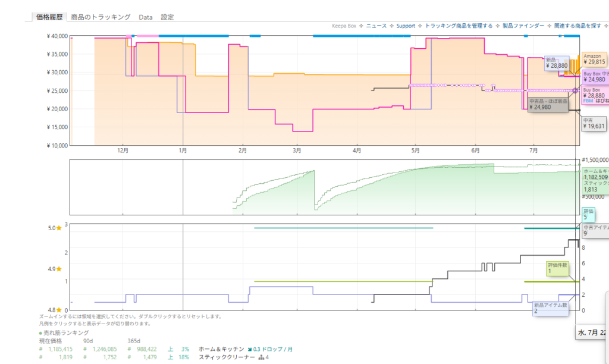This screenshot has width=609, height=364.
Task: Open the ニュース link
Action: point(376,26)
